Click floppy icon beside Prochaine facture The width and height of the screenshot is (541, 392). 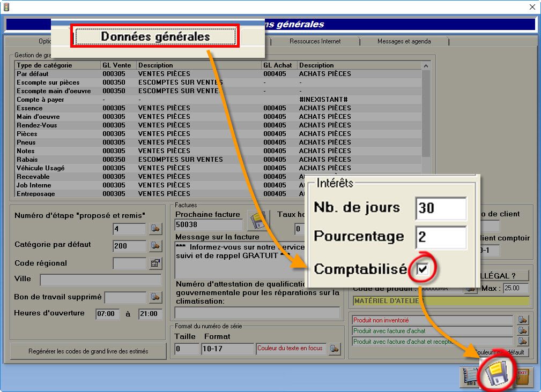tap(256, 220)
